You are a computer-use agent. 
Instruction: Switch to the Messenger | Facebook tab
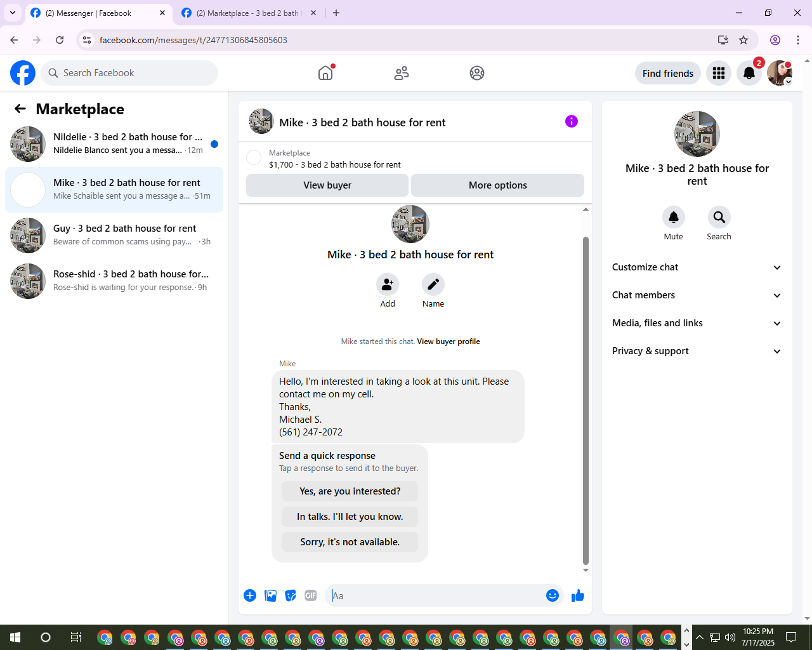pyautogui.click(x=98, y=13)
